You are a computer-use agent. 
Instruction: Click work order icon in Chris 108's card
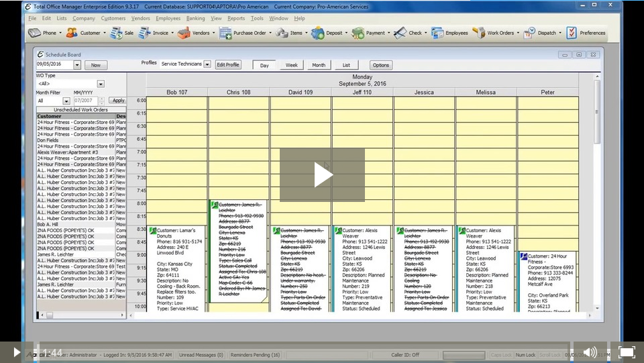tap(215, 205)
